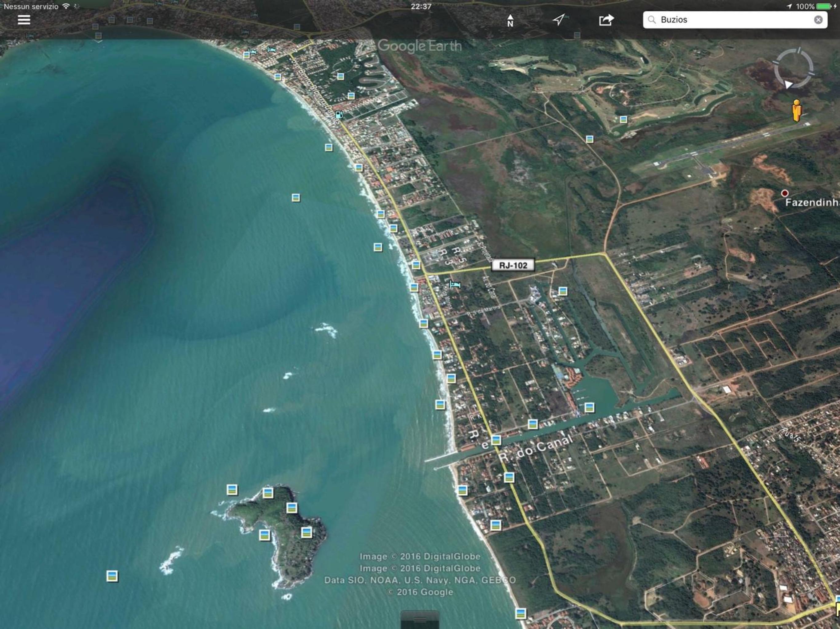Select the Street View pegman
This screenshot has width=840, height=629.
click(x=797, y=110)
